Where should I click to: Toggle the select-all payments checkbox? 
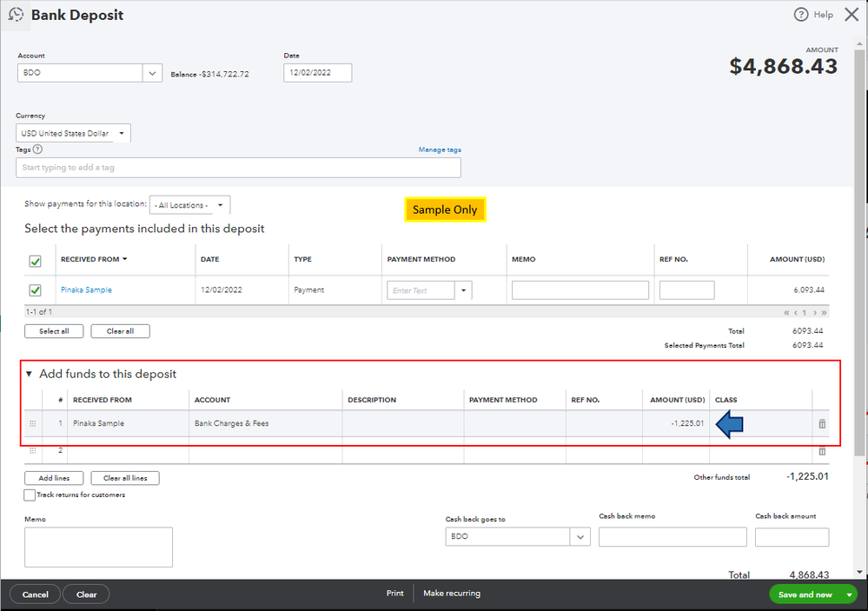tap(36, 259)
